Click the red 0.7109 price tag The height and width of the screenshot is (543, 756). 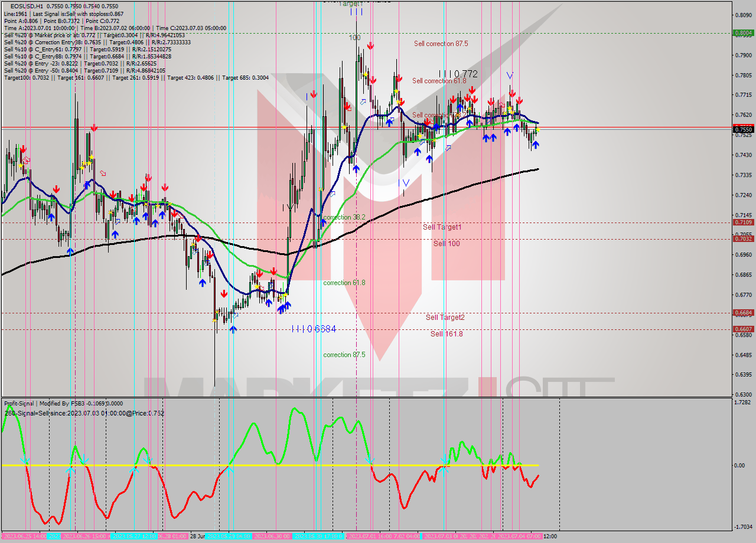click(743, 222)
